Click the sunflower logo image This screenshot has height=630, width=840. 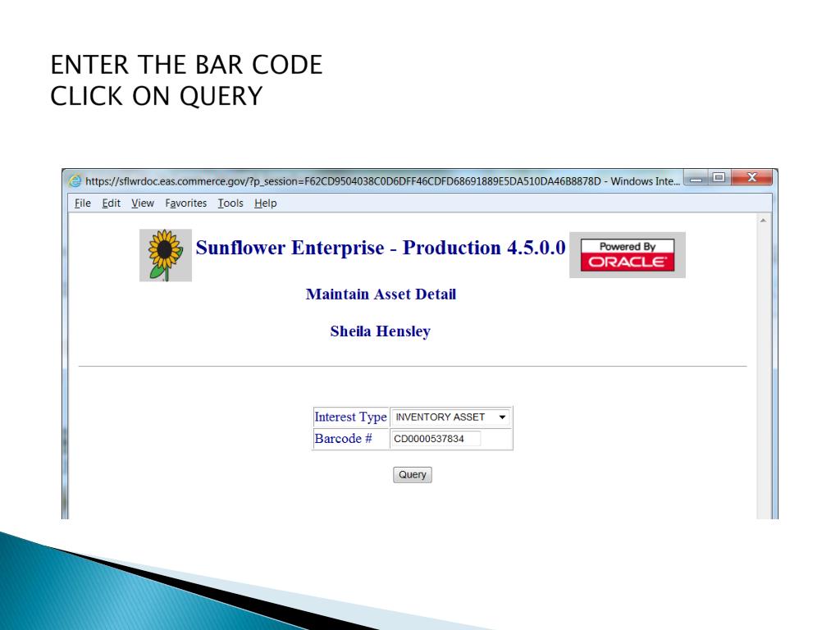point(166,255)
